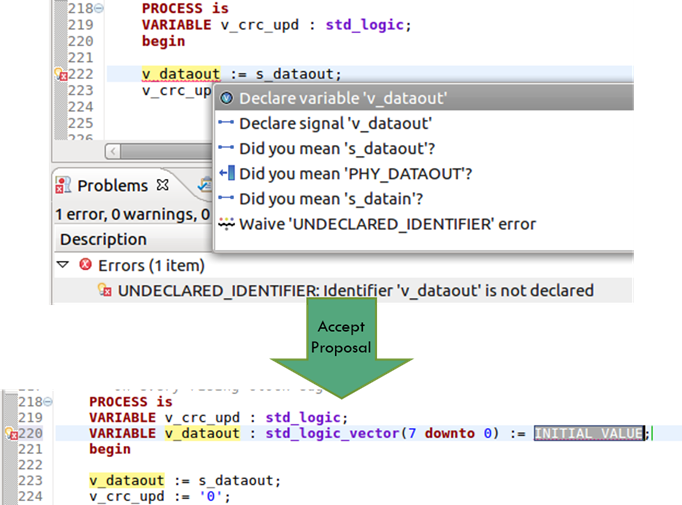This screenshot has height=505, width=682.
Task: Close the Problems view with its X
Action: [163, 185]
